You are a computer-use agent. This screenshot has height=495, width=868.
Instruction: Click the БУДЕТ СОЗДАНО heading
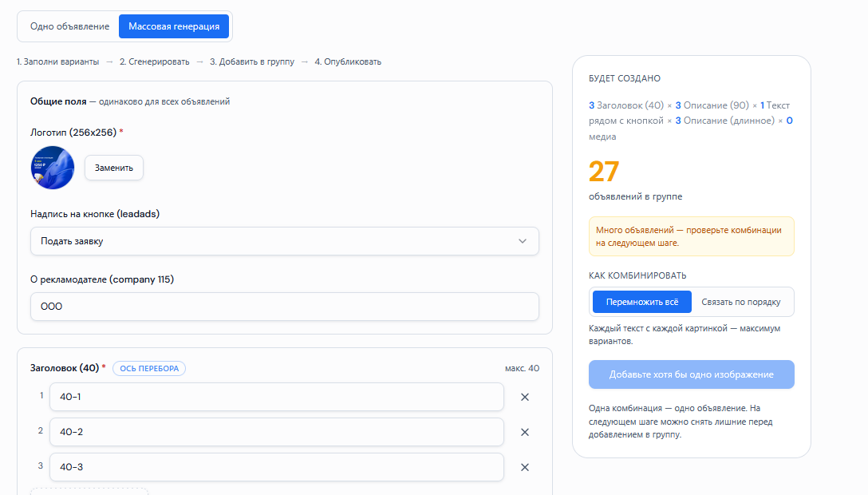pos(625,78)
